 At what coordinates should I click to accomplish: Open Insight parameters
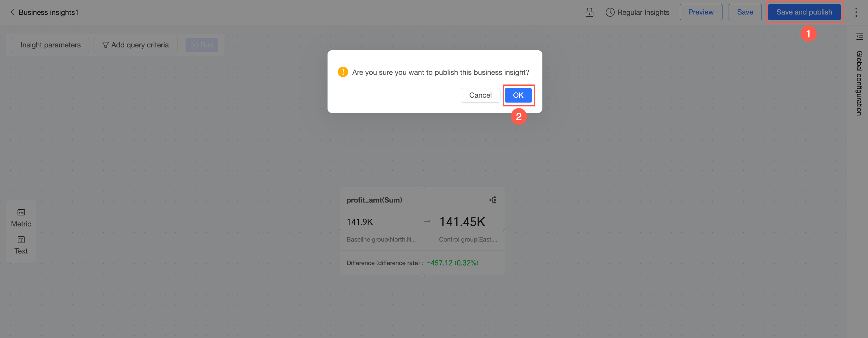click(51, 45)
